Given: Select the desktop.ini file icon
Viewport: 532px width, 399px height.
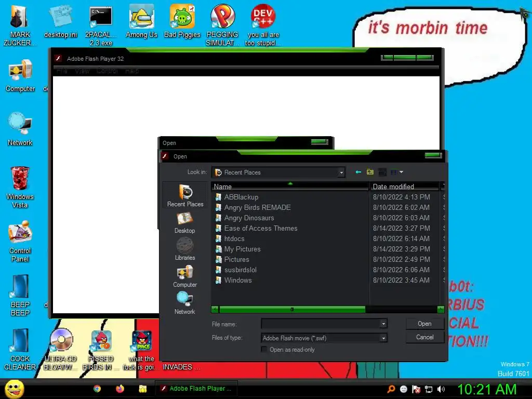Looking at the screenshot, I should coord(60,21).
